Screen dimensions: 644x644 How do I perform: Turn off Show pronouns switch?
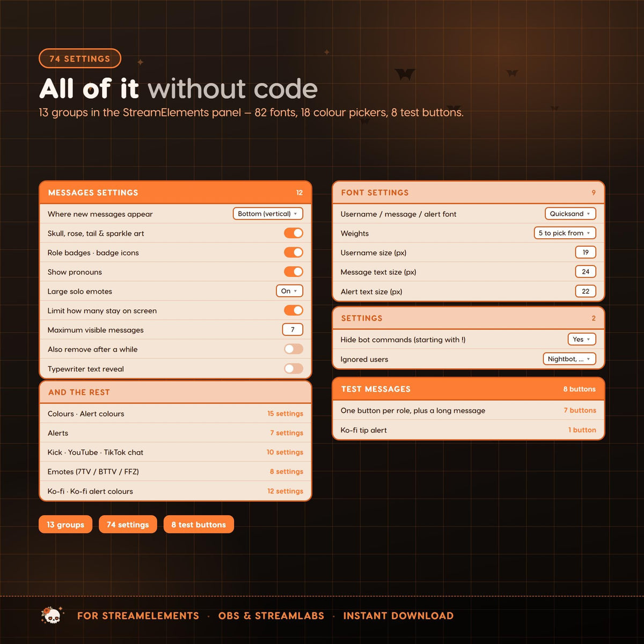(294, 272)
